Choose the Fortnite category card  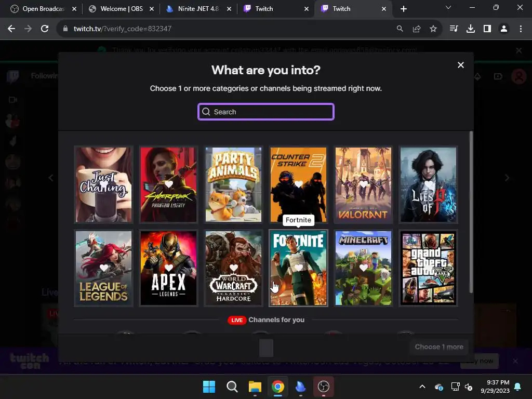point(299,268)
